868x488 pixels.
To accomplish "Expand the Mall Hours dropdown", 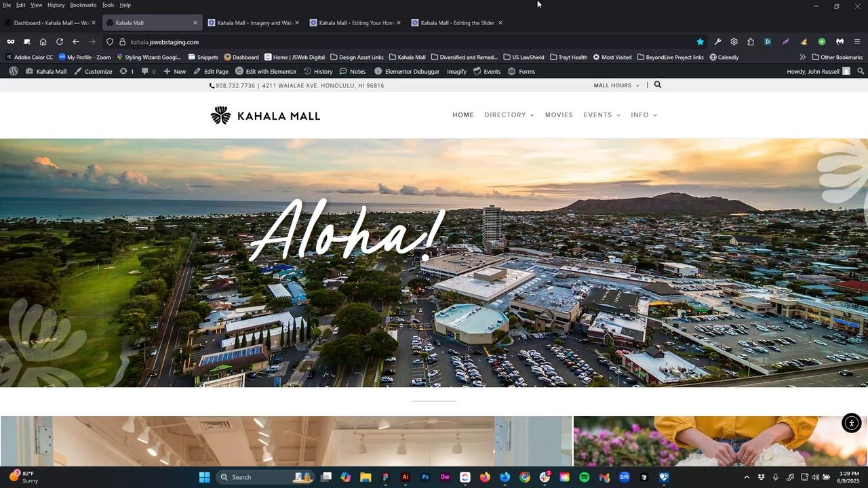I will [x=617, y=85].
